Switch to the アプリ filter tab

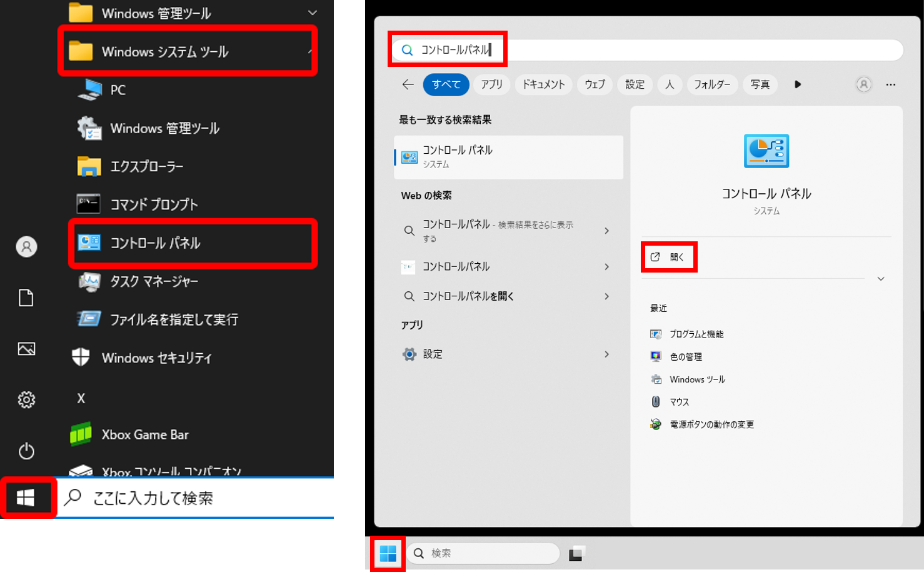pos(491,84)
